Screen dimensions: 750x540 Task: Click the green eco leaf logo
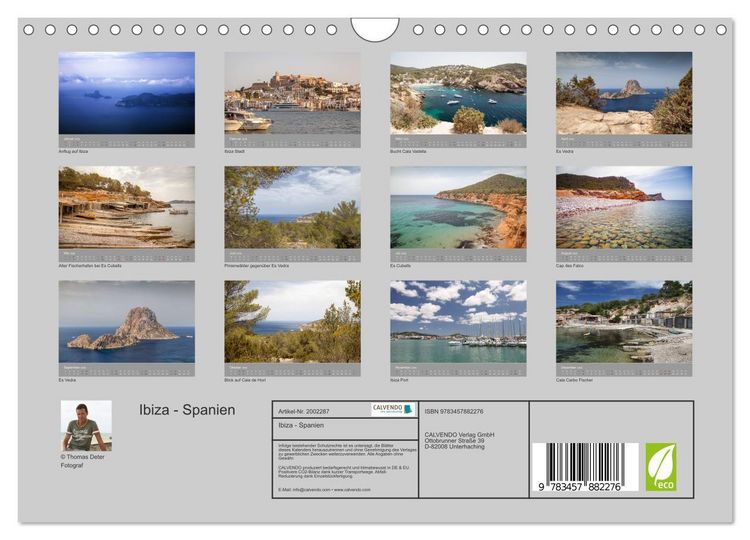661,467
